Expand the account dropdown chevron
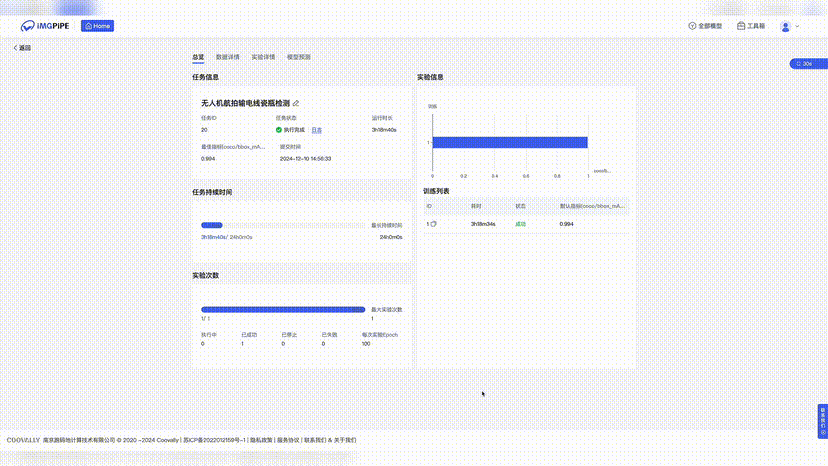 tap(797, 26)
